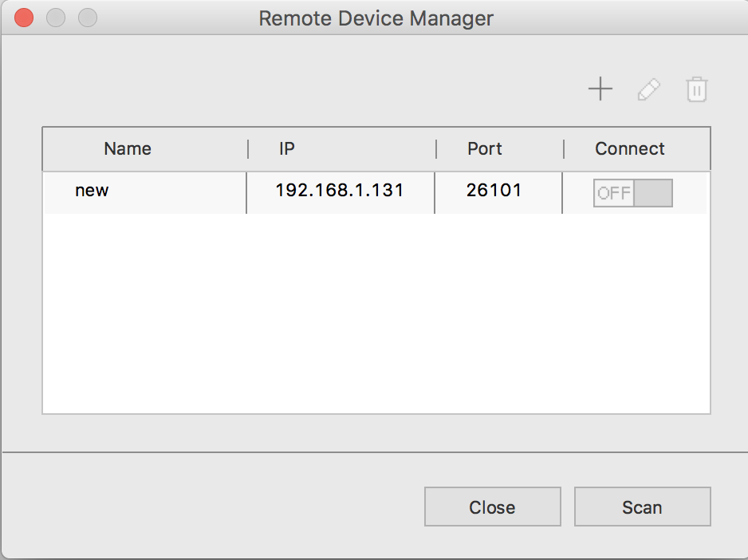Click the 192.168.1.131 IP address cell
The height and width of the screenshot is (560, 748).
click(x=340, y=191)
